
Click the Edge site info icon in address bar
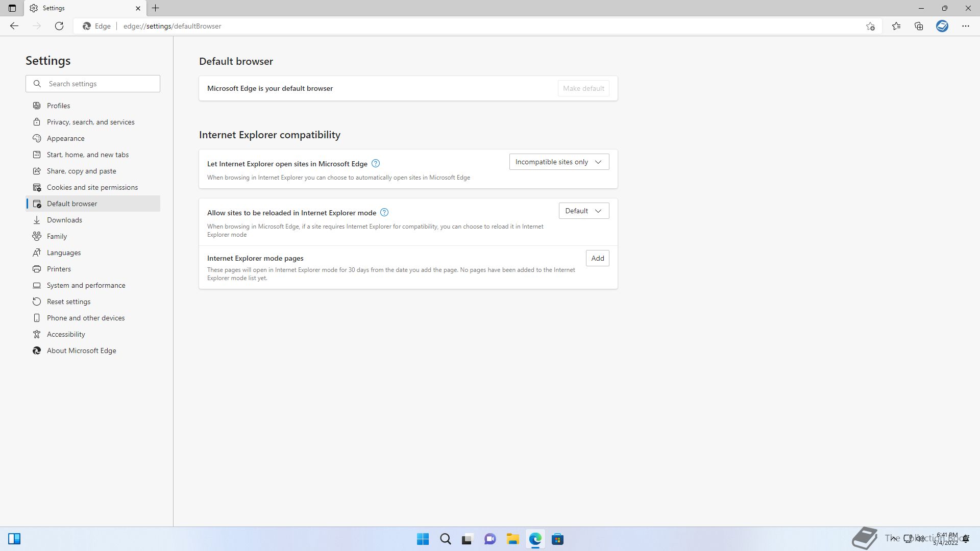pyautogui.click(x=96, y=26)
